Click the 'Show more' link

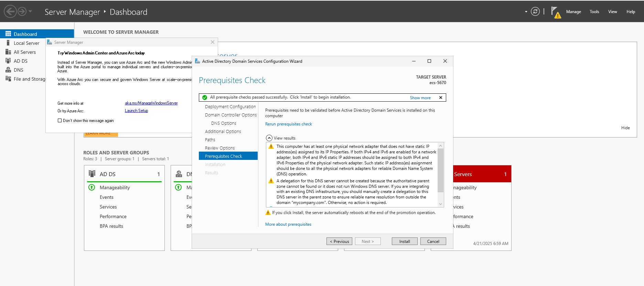(420, 98)
